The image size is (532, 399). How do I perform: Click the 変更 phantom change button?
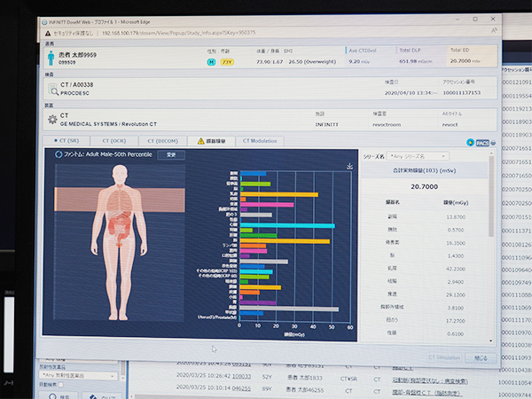pos(171,155)
